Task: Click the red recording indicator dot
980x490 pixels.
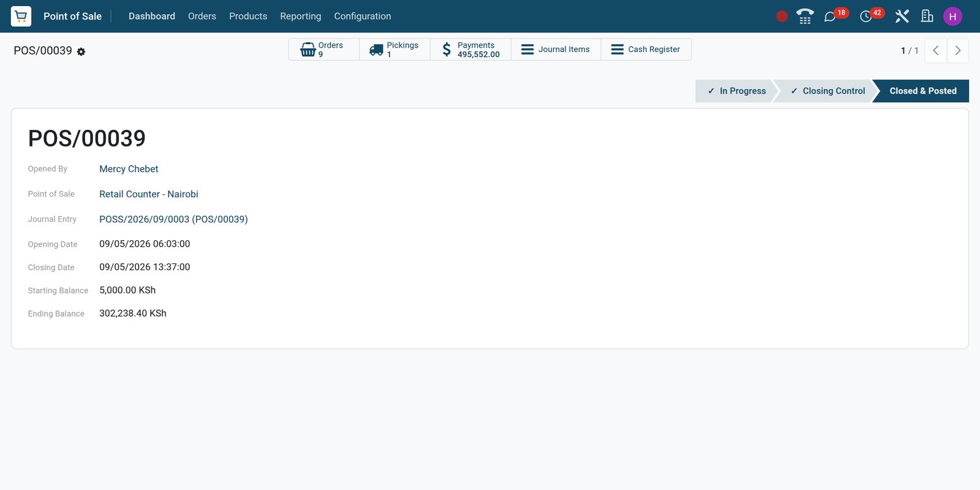Action: [782, 17]
